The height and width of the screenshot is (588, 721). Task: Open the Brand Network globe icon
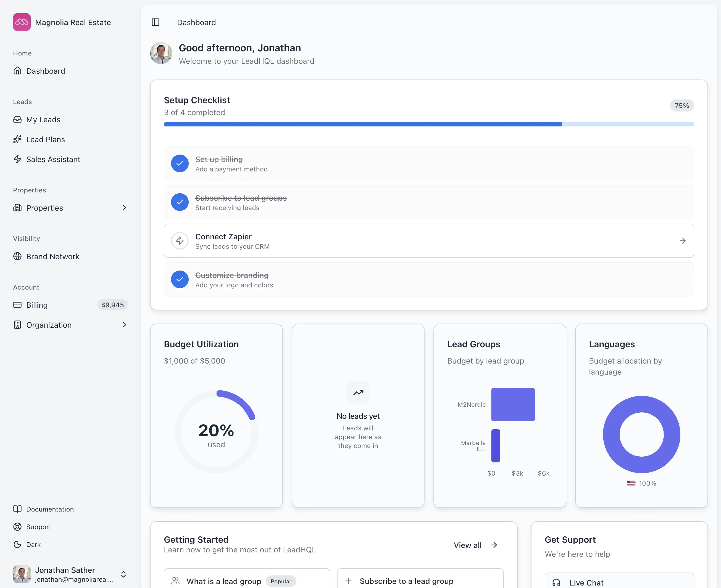(18, 256)
